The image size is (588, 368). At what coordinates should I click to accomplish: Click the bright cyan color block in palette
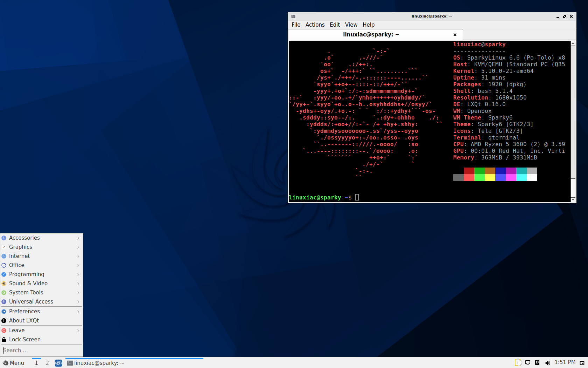pyautogui.click(x=521, y=178)
